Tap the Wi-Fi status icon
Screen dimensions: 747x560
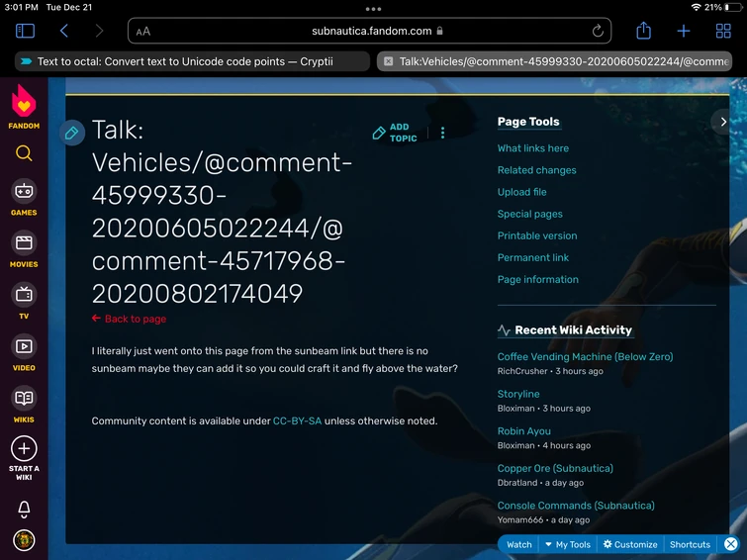(696, 7)
